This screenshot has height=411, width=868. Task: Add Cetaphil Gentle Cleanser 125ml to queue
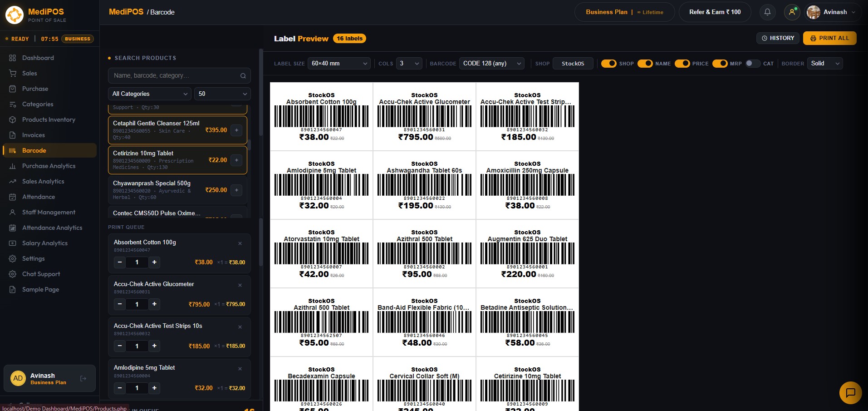point(236,130)
